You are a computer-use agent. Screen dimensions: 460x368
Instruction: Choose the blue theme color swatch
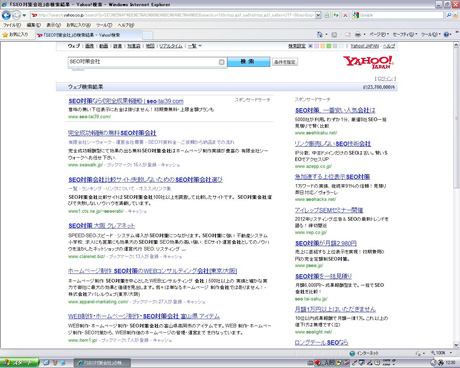tap(310, 46)
